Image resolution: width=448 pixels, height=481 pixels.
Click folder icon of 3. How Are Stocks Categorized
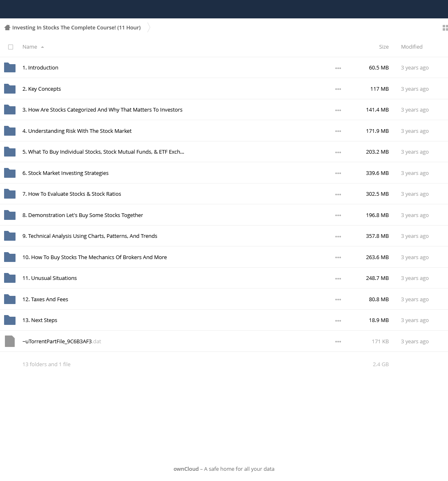[x=10, y=110]
